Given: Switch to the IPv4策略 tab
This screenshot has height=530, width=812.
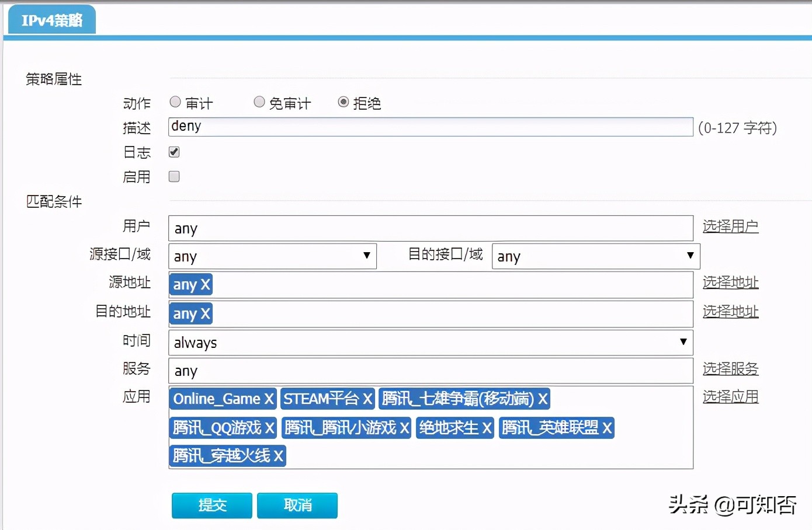Looking at the screenshot, I should click(51, 19).
